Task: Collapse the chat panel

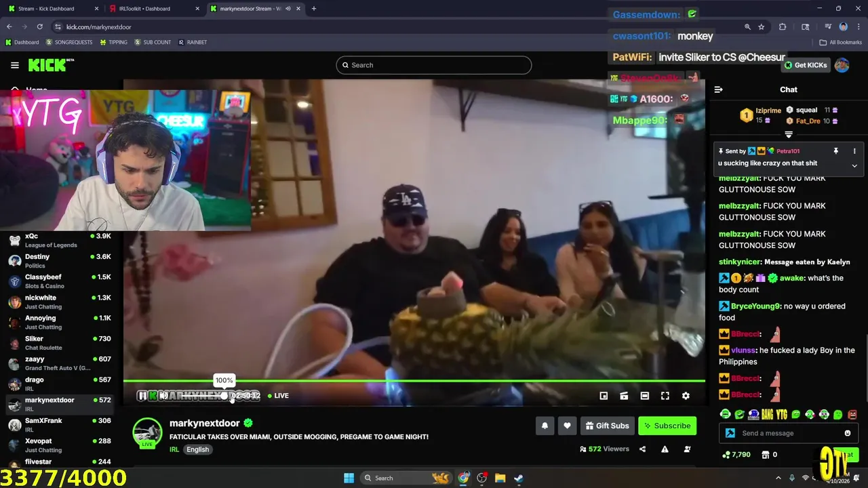Action: click(719, 89)
